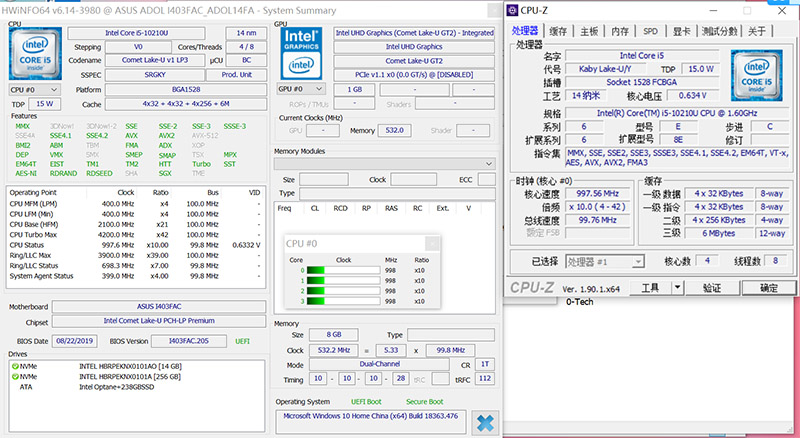Screen dimensions: 800x438
Task: Click the Ring/LLC Max row
Action: 135,255
